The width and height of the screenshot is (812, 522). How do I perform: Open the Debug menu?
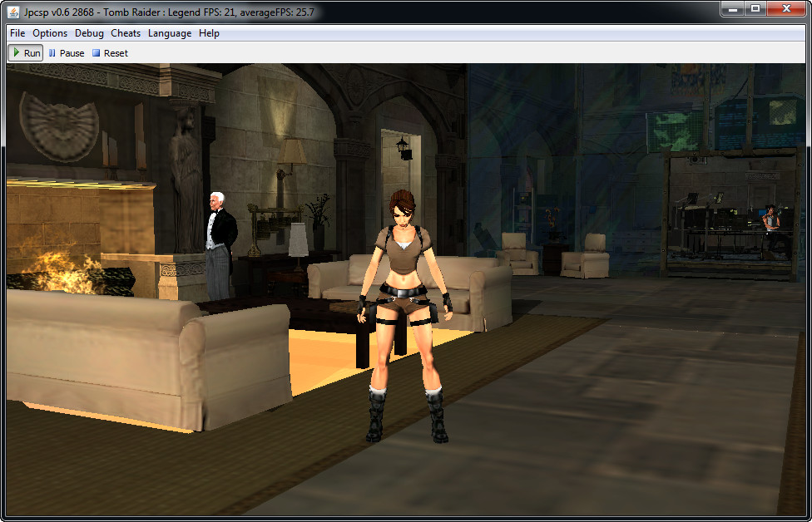coord(89,33)
